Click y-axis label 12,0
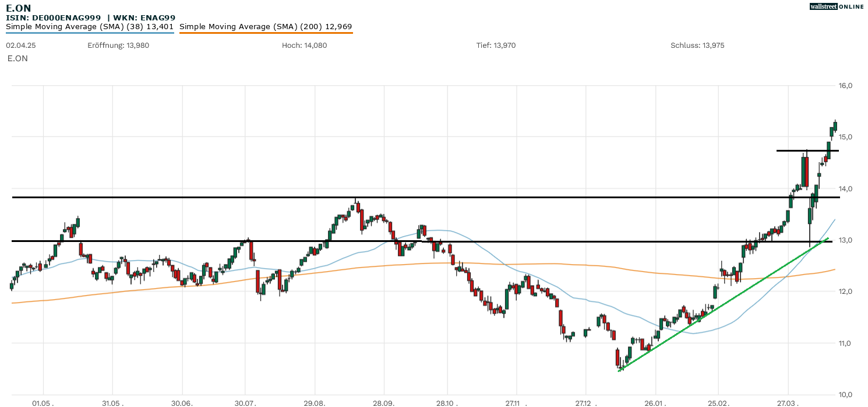868x407 pixels. pos(846,292)
